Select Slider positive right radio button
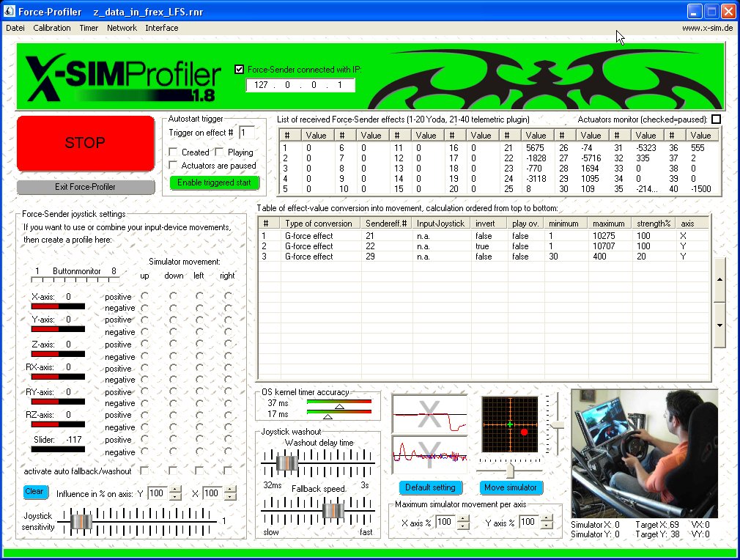740x560 pixels. tap(228, 439)
